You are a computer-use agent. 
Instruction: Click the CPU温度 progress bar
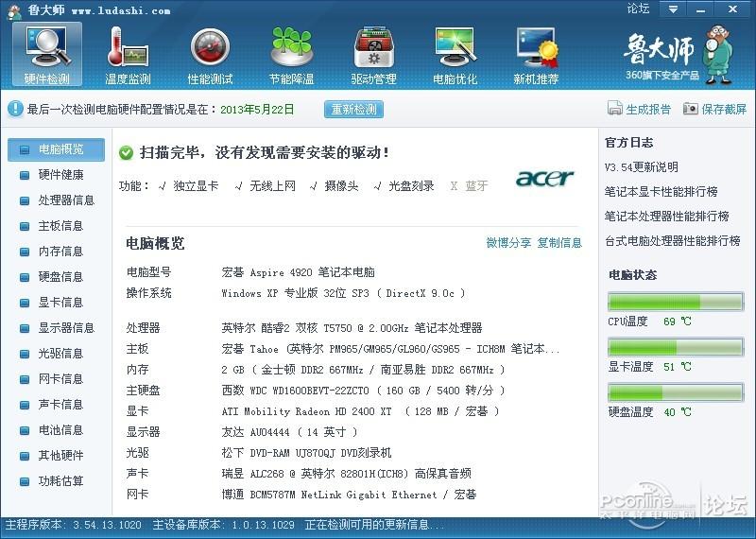tap(676, 302)
